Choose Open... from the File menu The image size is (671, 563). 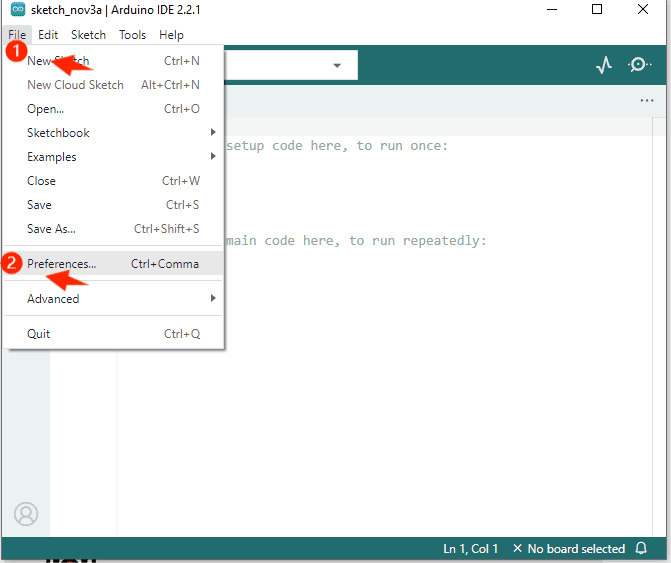[114, 109]
